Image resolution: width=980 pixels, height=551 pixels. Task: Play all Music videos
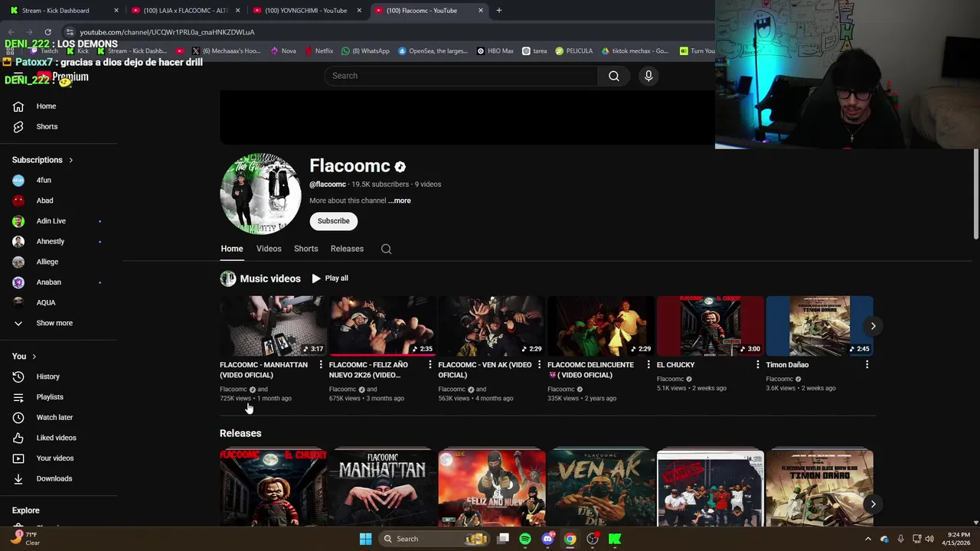[330, 279]
